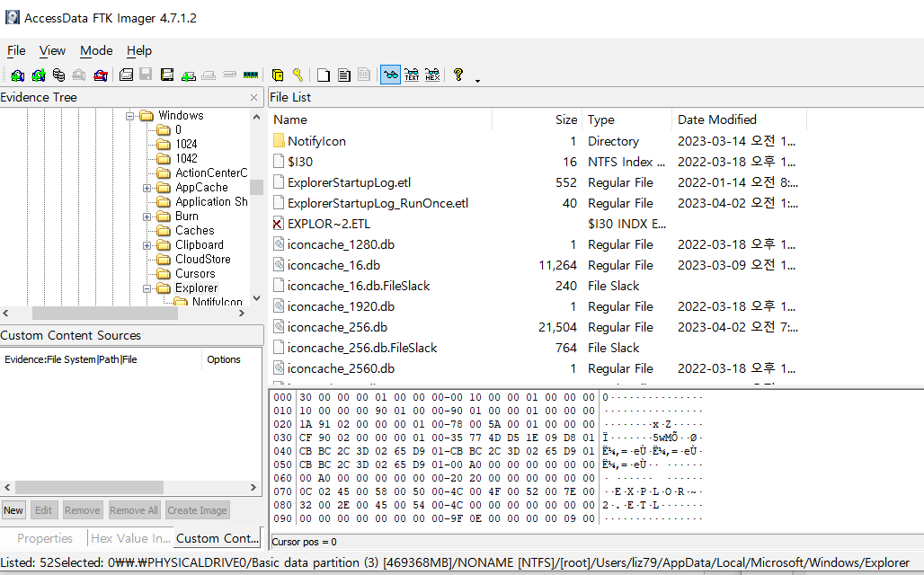Select the ActionCenterC folder in tree
924x575 pixels.
pos(211,173)
